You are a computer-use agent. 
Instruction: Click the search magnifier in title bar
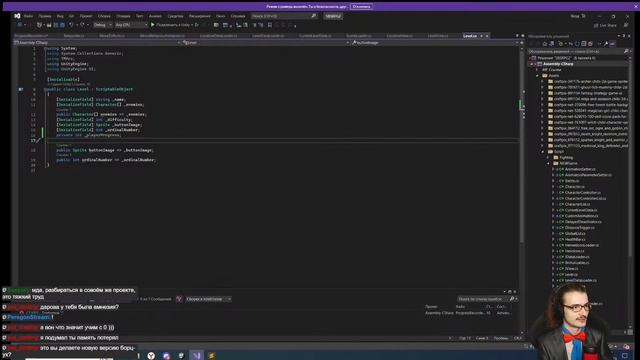pyautogui.click(x=313, y=16)
